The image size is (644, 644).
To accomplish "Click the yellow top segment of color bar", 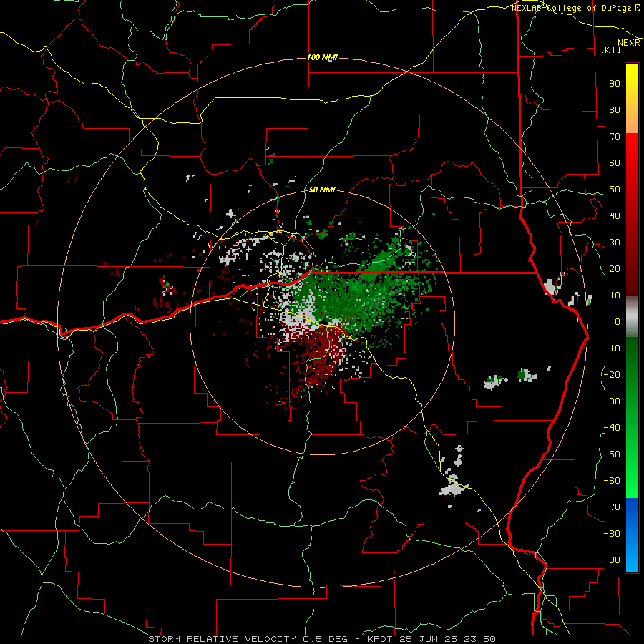I will pos(632,99).
